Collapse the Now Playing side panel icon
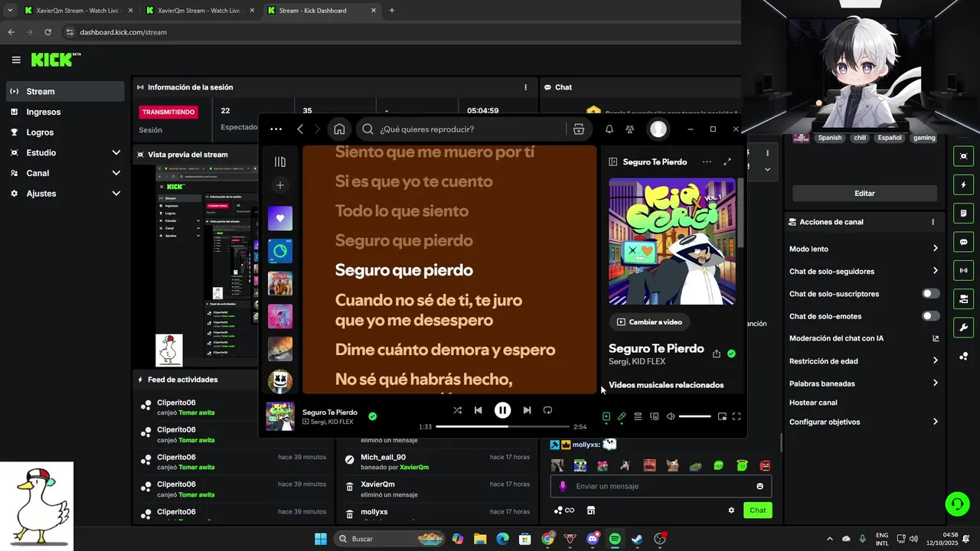Image resolution: width=980 pixels, height=551 pixels. (613, 161)
